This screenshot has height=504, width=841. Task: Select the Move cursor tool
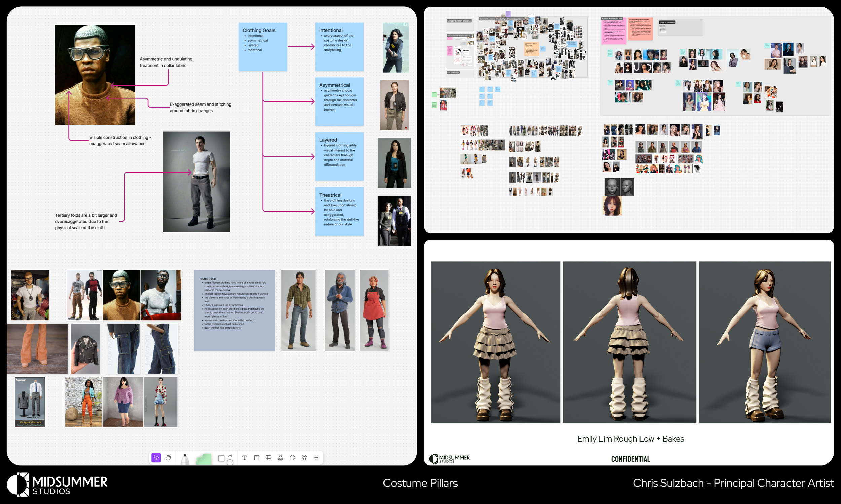pyautogui.click(x=156, y=458)
